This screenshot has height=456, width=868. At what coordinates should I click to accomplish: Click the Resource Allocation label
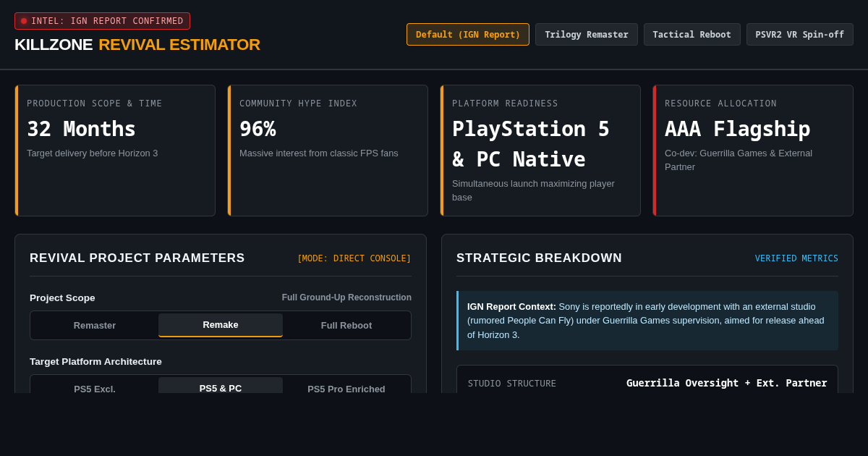coord(720,104)
